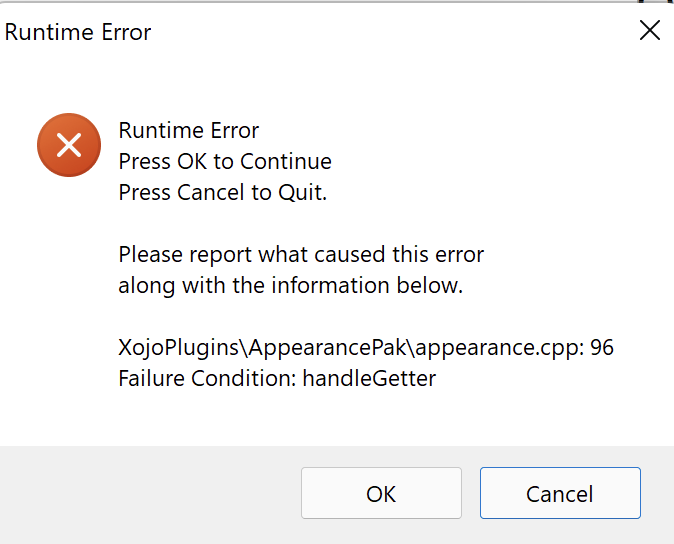Screen dimensions: 674x544
Task: Click OK to continue
Action: pyautogui.click(x=381, y=493)
